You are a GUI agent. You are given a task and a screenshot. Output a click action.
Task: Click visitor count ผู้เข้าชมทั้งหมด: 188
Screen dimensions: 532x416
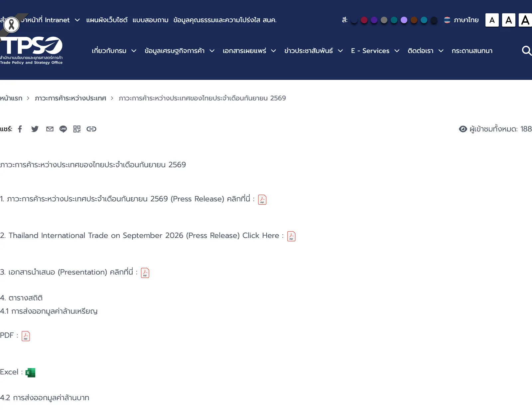(x=495, y=129)
